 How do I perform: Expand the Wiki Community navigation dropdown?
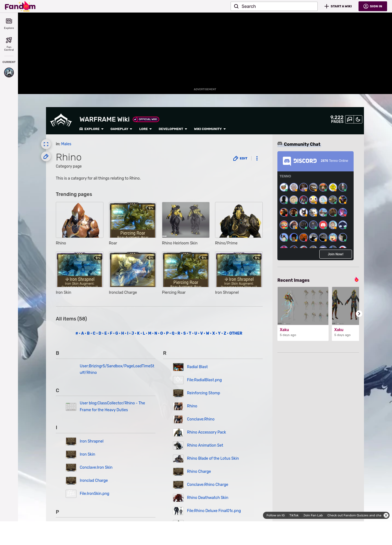coord(210,129)
